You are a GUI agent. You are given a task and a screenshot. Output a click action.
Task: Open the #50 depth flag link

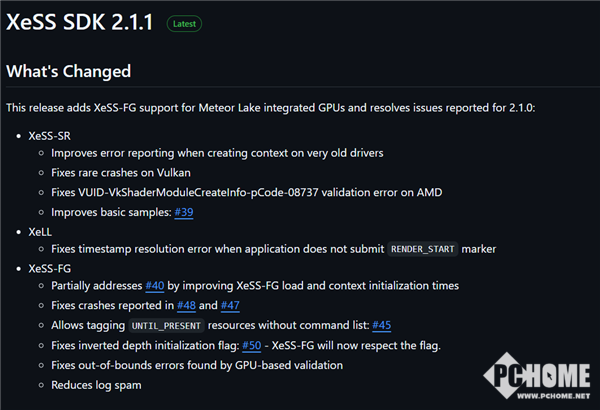254,346
